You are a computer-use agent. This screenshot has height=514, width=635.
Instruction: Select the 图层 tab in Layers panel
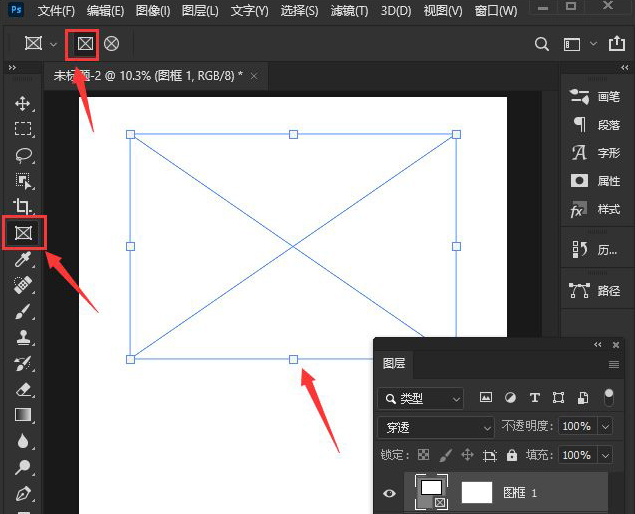pos(394,363)
